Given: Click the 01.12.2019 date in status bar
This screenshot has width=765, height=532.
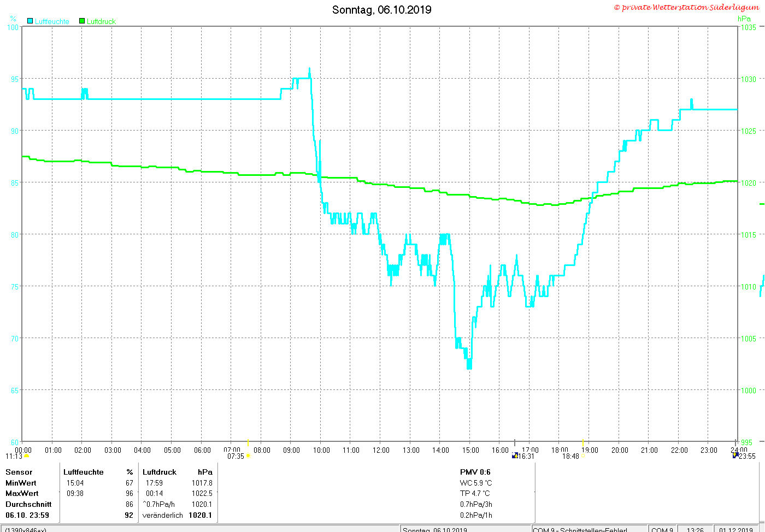Looking at the screenshot, I should (x=735, y=529).
